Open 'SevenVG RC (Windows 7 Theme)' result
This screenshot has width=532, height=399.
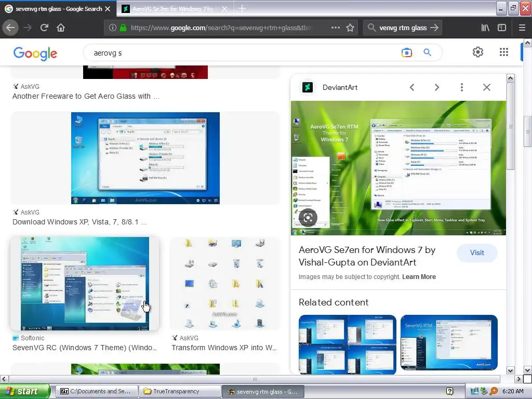tap(85, 348)
